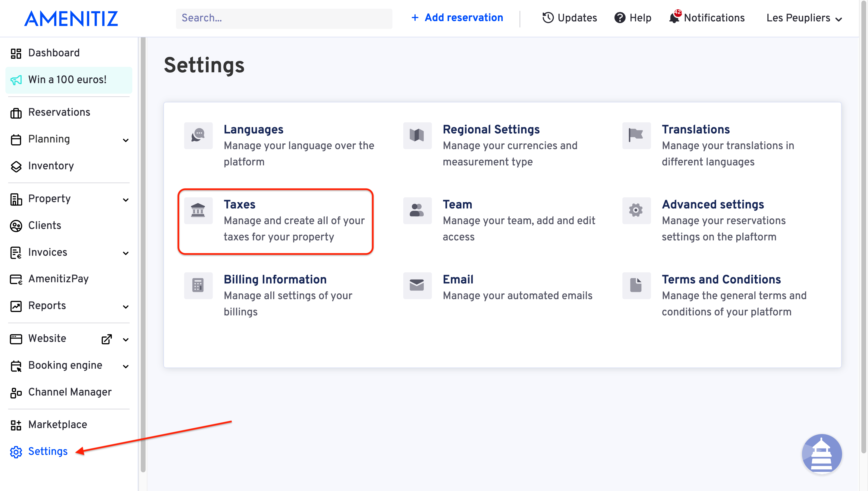
Task: Expand the Website submenu chevron
Action: 125,339
